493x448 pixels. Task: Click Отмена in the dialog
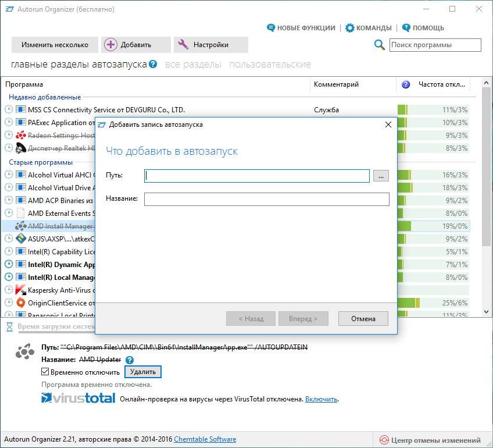[x=363, y=319]
